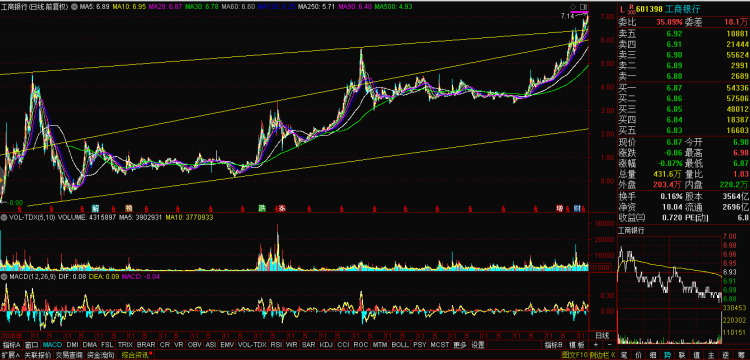Viewport: 750px width, 360px height.
Task: Click the diamond icon above the chart
Action: [574, 6]
